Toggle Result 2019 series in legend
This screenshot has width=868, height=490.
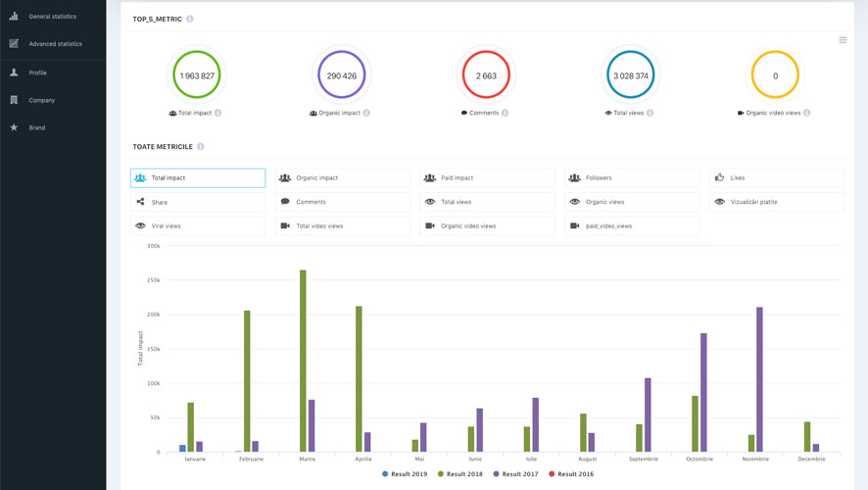click(x=405, y=474)
